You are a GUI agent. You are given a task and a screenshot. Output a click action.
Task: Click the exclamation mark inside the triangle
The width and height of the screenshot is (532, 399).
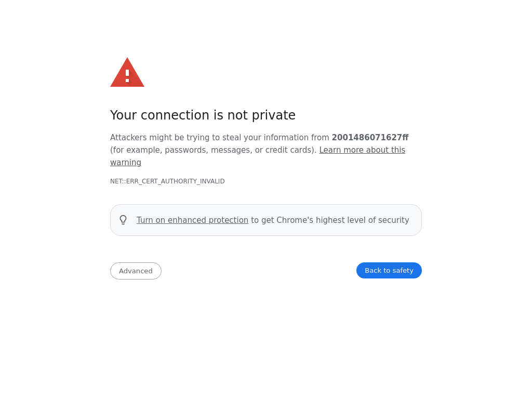[127, 75]
